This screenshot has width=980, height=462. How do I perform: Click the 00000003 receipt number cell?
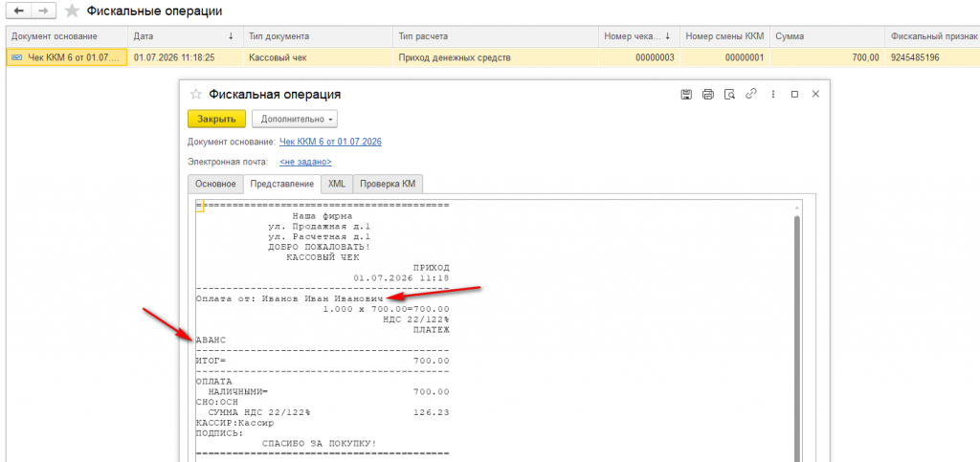tap(638, 57)
